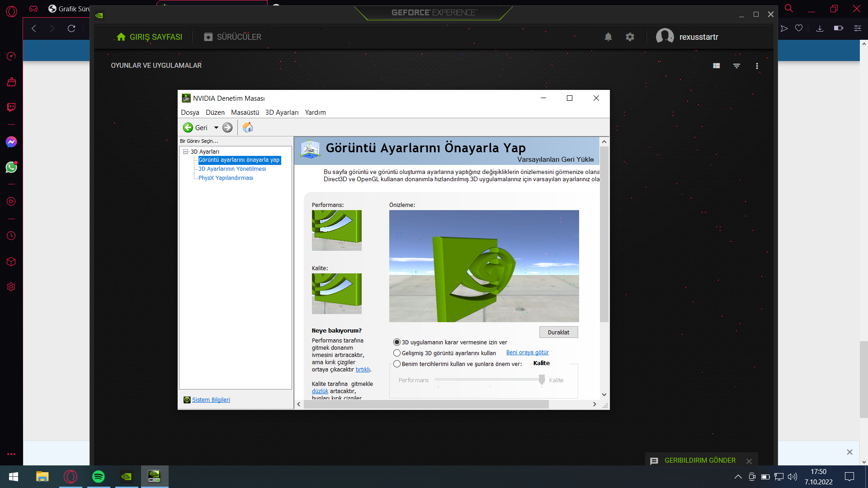Click the green Geri back arrow icon
868x488 pixels.
pos(188,128)
